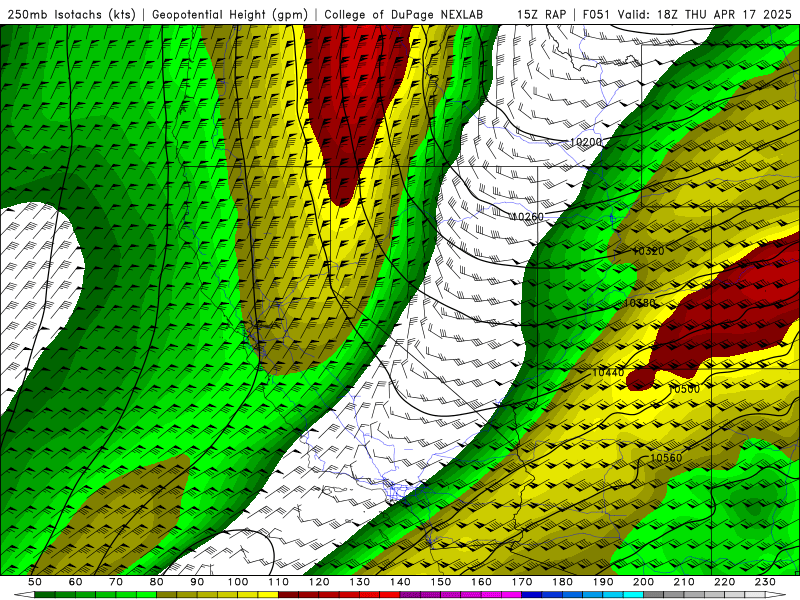Click the 10560 height contour label
The width and height of the screenshot is (800, 600).
pyautogui.click(x=666, y=458)
